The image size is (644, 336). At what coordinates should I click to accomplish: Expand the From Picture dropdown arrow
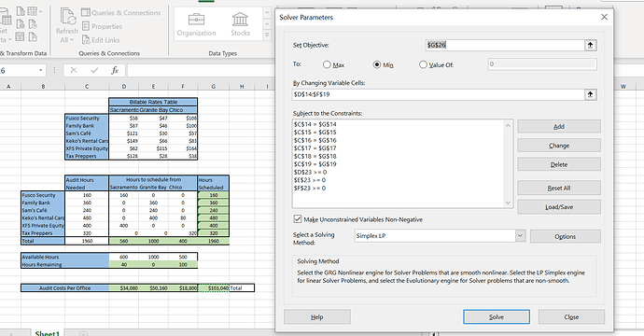coord(40,11)
